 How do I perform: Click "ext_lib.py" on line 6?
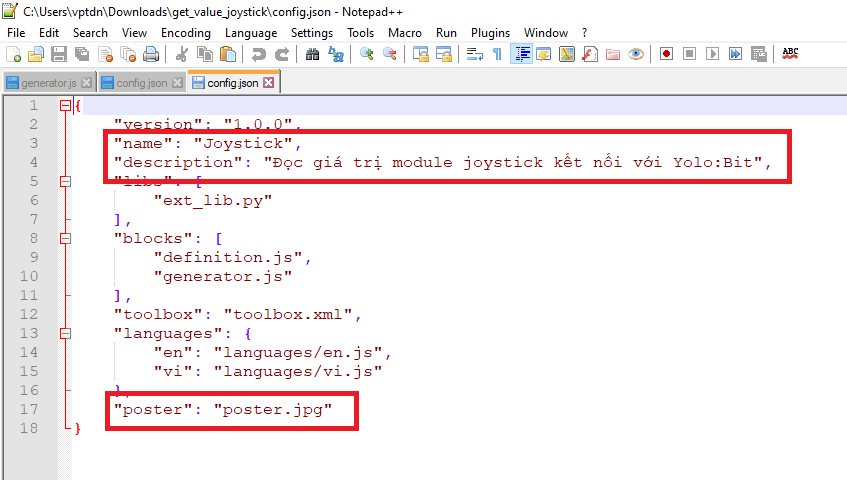(213, 201)
